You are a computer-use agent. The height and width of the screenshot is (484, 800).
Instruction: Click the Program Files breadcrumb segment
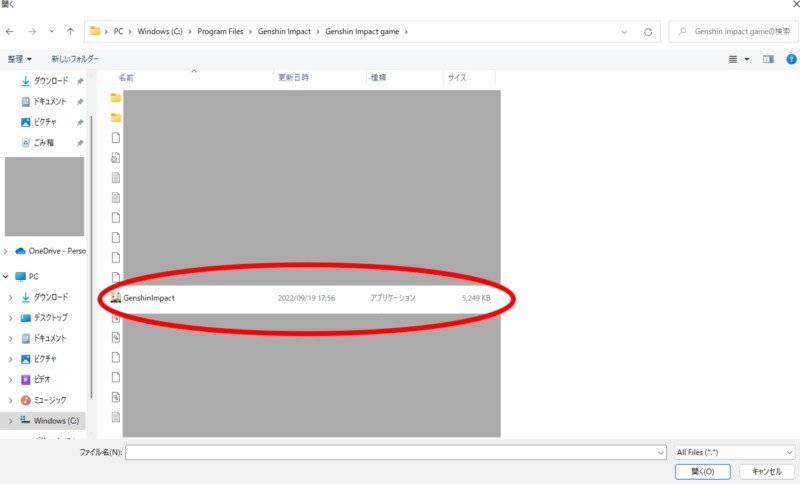click(220, 32)
